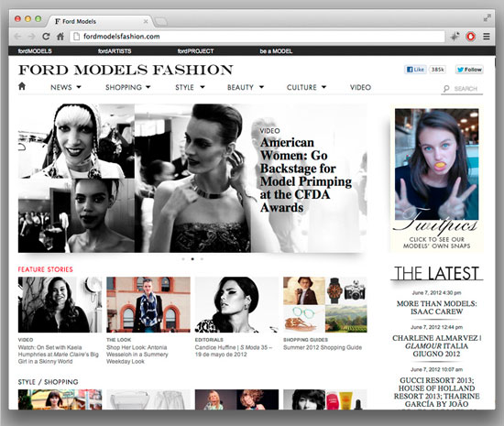Image resolution: width=504 pixels, height=426 pixels.
Task: Open Watch: On Set with Kaela Humphries link
Action: point(59,355)
